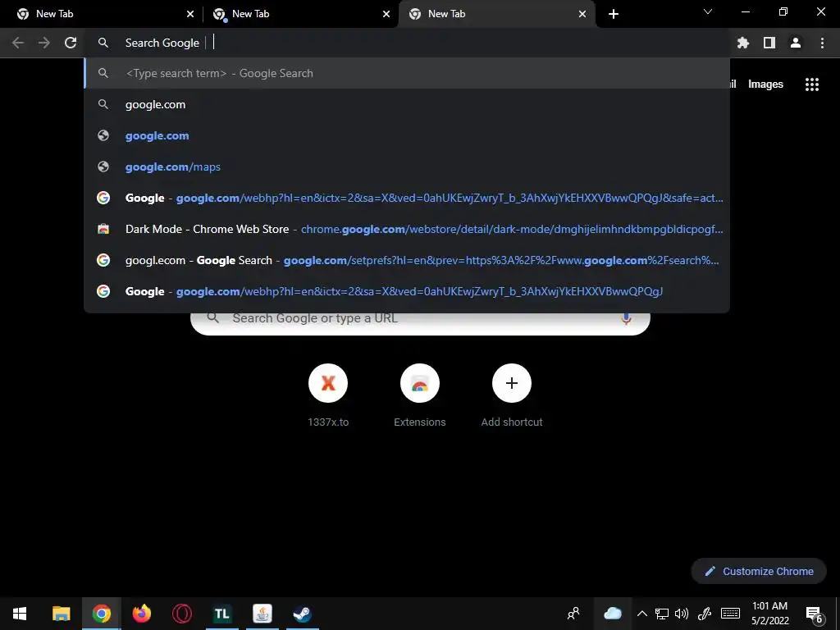Viewport: 840px width, 630px height.
Task: Select the google.com/maps suggestion
Action: click(x=407, y=167)
